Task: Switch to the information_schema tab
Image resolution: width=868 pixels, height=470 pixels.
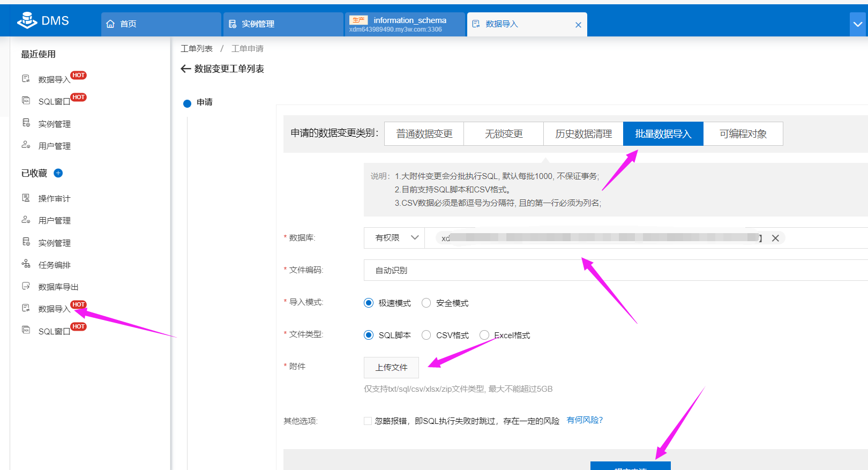Action: [x=405, y=24]
